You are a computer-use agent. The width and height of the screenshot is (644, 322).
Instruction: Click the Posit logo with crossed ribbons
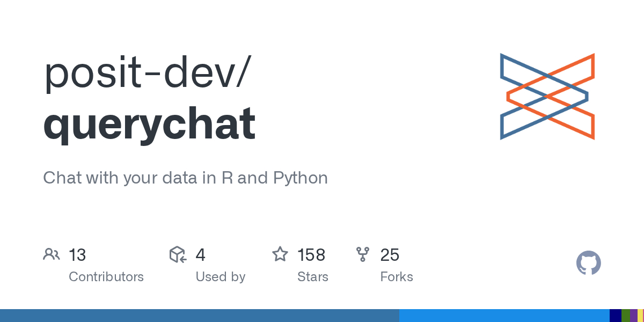click(547, 97)
